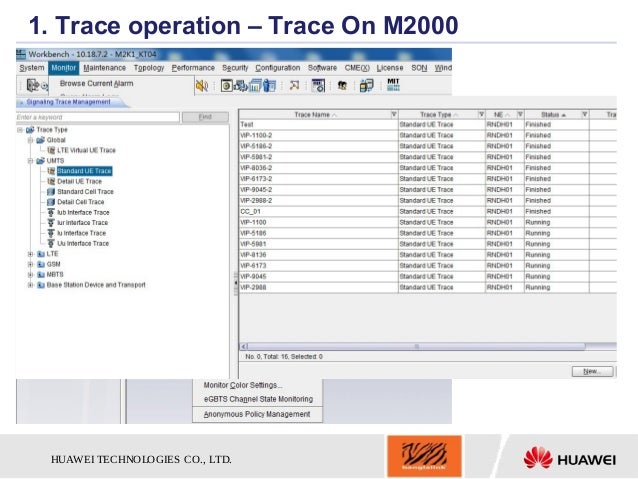638x479 pixels.
Task: Open the NE column filter dropdown
Action: [x=520, y=114]
